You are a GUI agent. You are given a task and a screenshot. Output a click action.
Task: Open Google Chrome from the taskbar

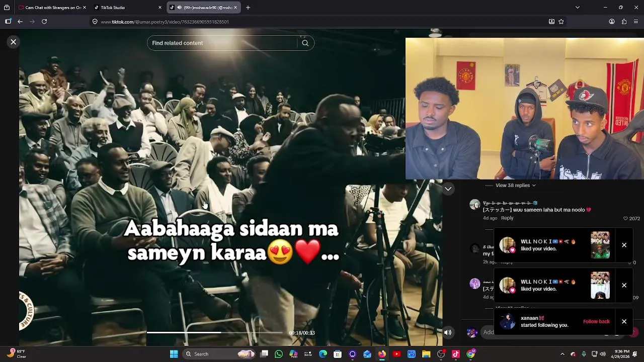(x=470, y=354)
